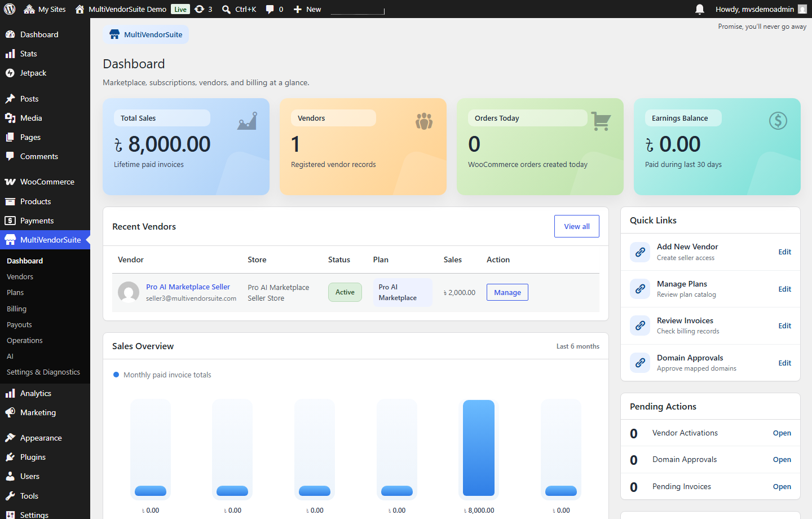Click the Orders Today cart icon

[x=601, y=121]
